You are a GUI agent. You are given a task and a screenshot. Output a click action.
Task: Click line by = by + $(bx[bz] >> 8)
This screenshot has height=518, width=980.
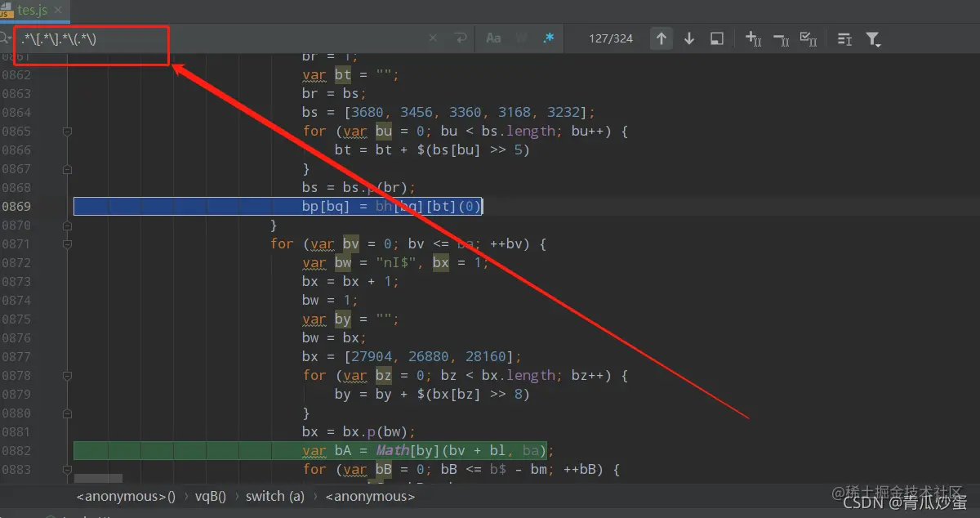[x=432, y=394]
